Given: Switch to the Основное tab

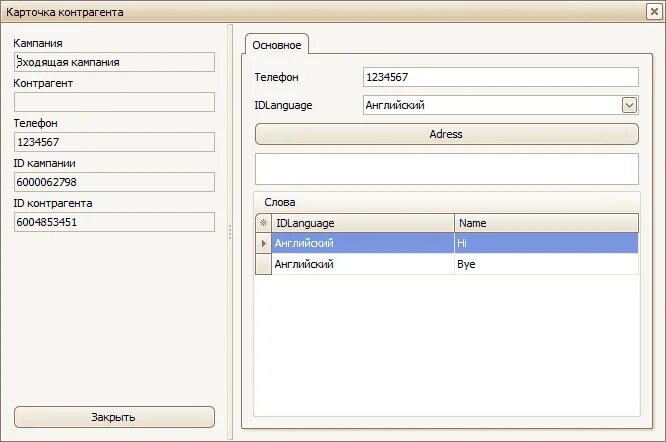Looking at the screenshot, I should pyautogui.click(x=277, y=45).
